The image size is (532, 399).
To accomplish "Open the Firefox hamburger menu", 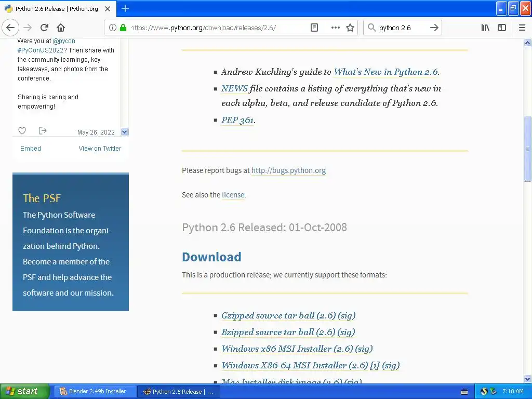I will point(522,28).
